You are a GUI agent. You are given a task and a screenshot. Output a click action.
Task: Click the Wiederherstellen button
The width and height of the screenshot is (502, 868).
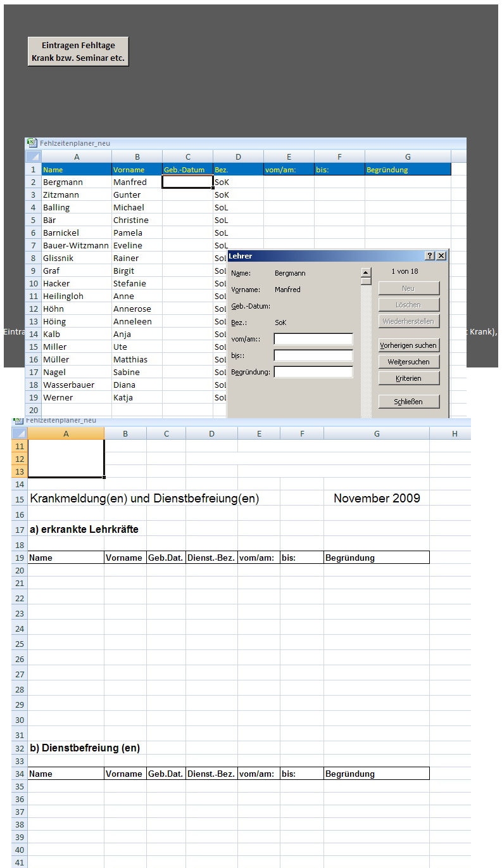(409, 321)
